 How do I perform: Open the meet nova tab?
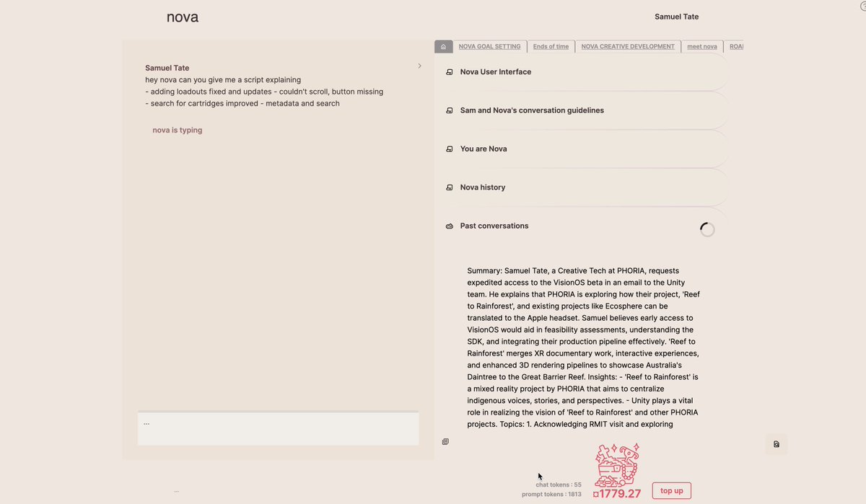pyautogui.click(x=702, y=46)
